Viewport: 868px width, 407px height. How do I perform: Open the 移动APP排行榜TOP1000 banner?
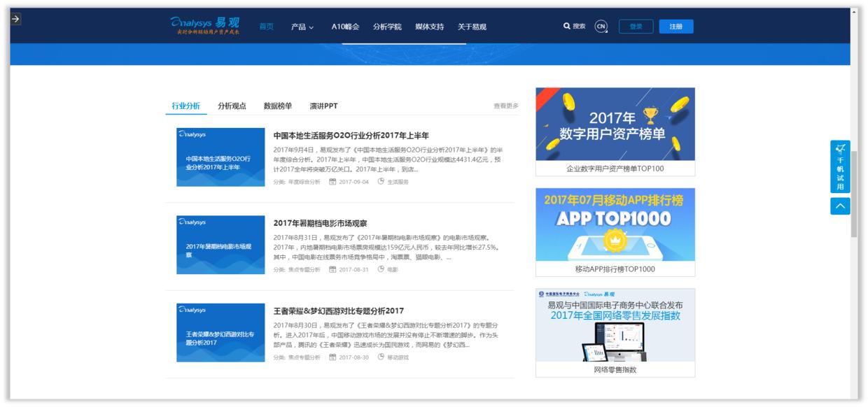[614, 231]
